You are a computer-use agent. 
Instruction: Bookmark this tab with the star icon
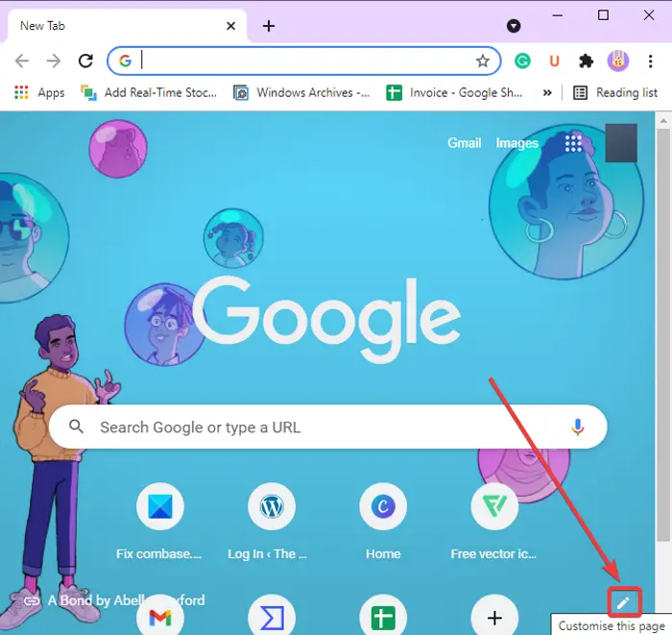pos(483,61)
